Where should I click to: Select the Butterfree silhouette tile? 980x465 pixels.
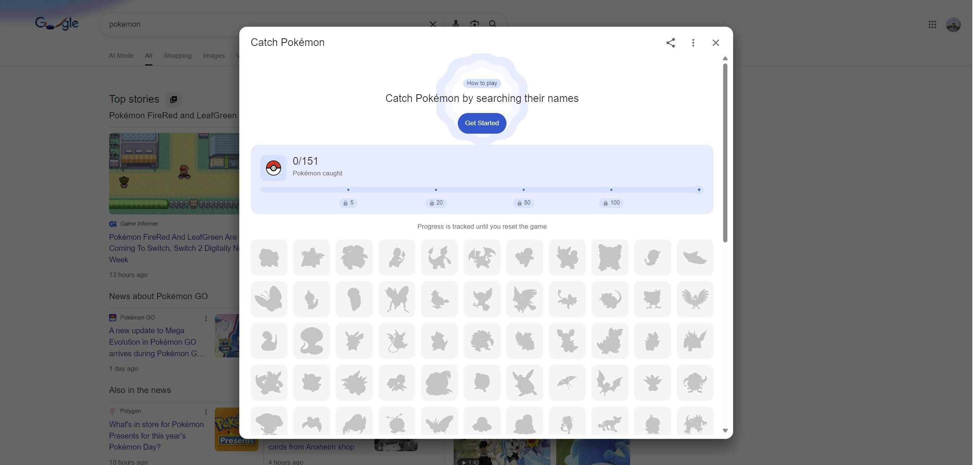pos(269,299)
